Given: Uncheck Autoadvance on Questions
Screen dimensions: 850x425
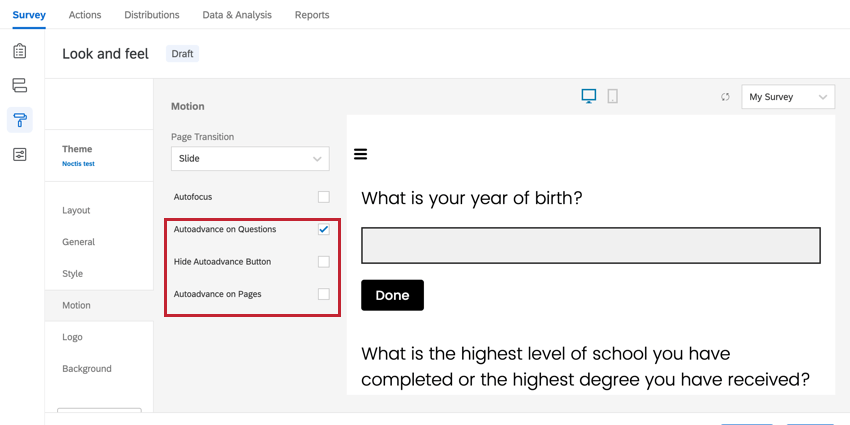Looking at the screenshot, I should [x=323, y=229].
